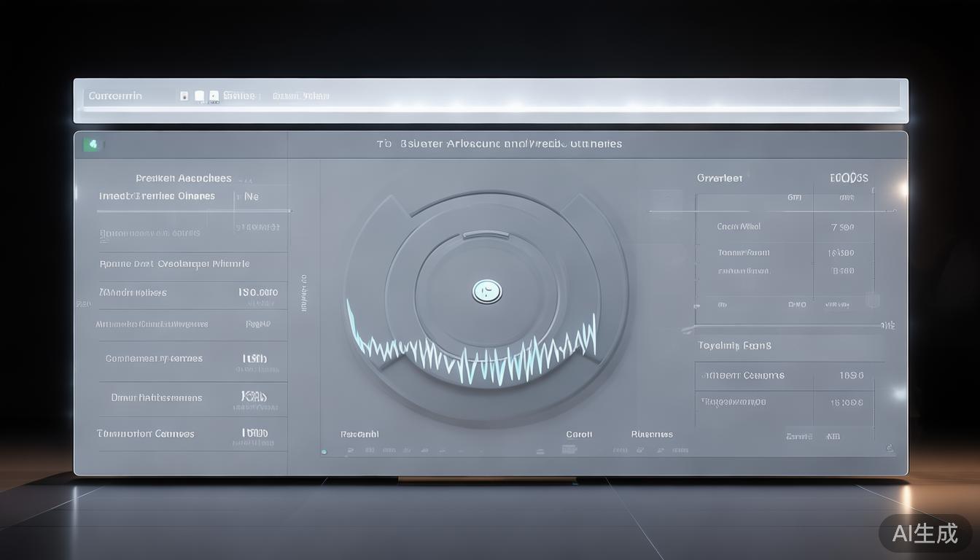Click the first small icon in top bar
This screenshot has width=980, height=560.
(184, 96)
